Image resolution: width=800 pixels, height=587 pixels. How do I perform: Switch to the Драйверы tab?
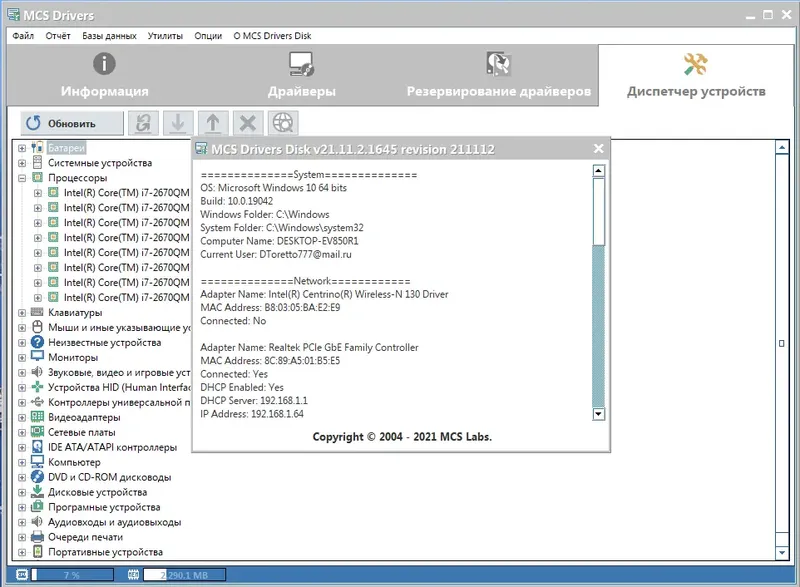pos(302,75)
